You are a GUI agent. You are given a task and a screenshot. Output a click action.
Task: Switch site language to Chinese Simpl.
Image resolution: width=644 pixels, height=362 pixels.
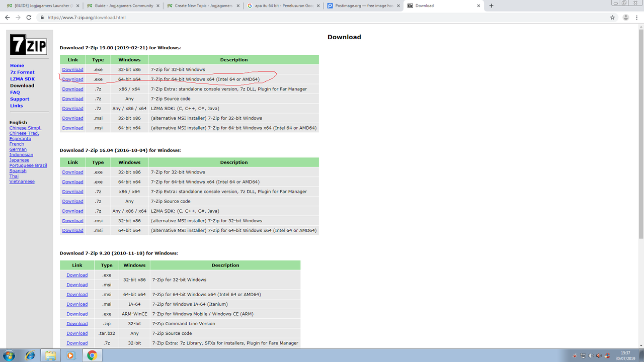coord(26,128)
